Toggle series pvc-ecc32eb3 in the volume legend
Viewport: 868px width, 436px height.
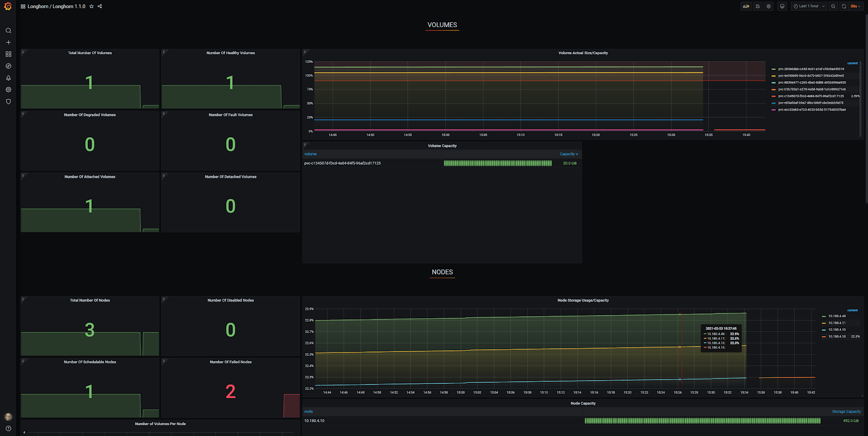pos(812,110)
